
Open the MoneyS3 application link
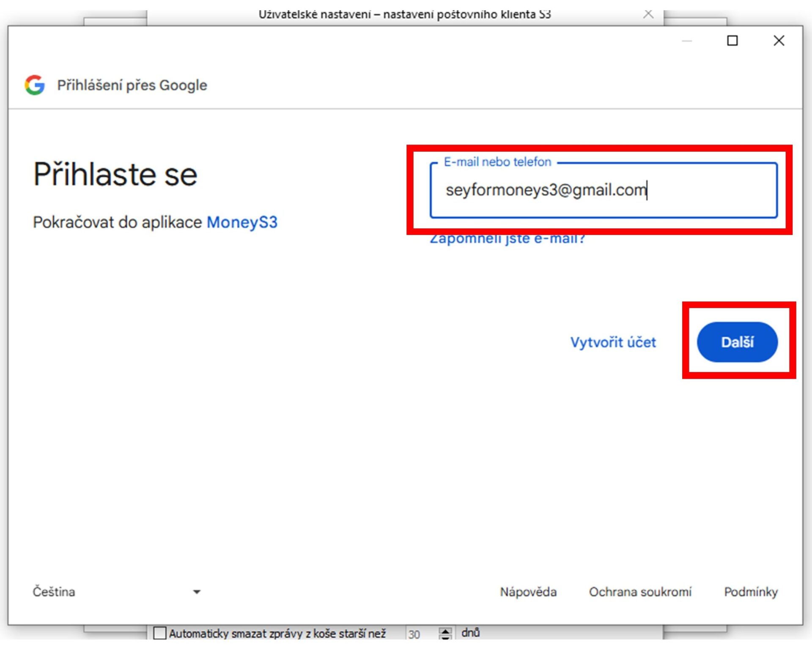tap(242, 222)
